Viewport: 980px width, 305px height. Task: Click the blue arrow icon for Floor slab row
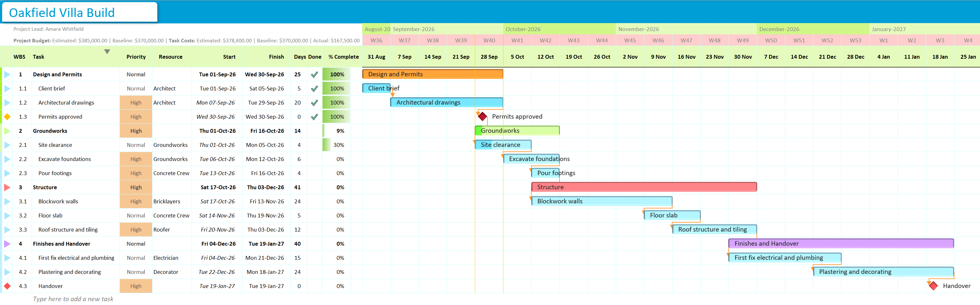click(x=7, y=216)
